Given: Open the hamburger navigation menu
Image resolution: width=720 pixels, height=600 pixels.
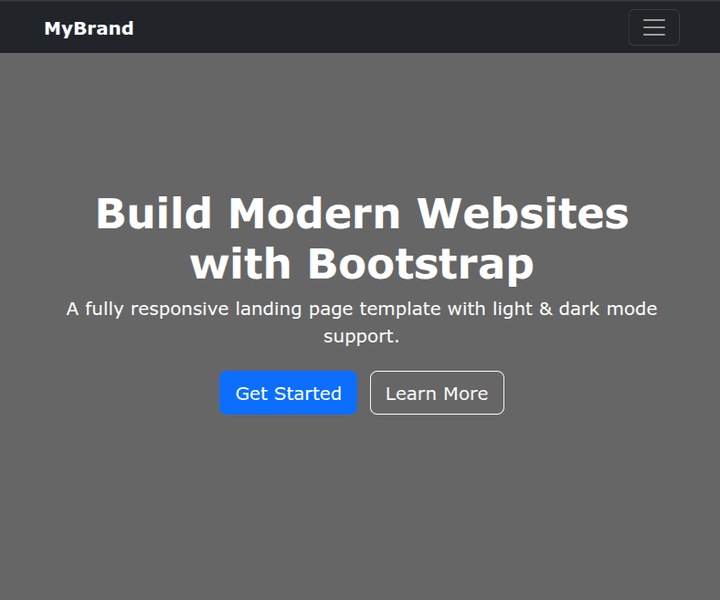Looking at the screenshot, I should (x=654, y=28).
